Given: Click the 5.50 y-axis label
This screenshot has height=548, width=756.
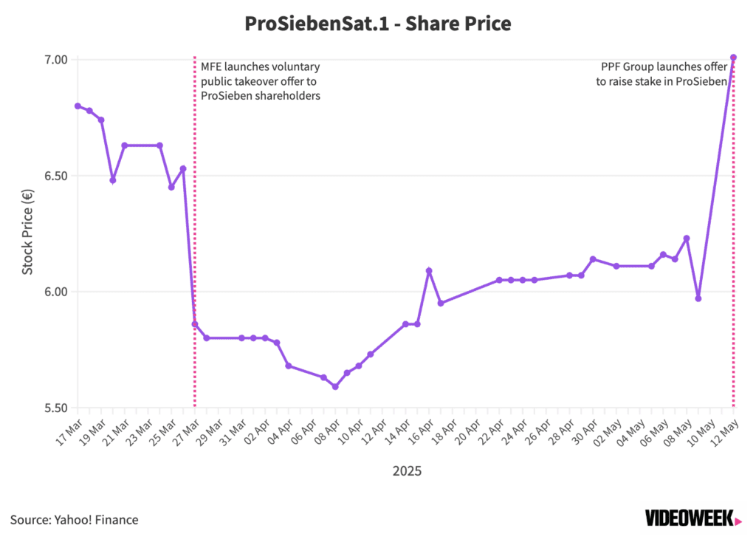Looking at the screenshot, I should (55, 408).
